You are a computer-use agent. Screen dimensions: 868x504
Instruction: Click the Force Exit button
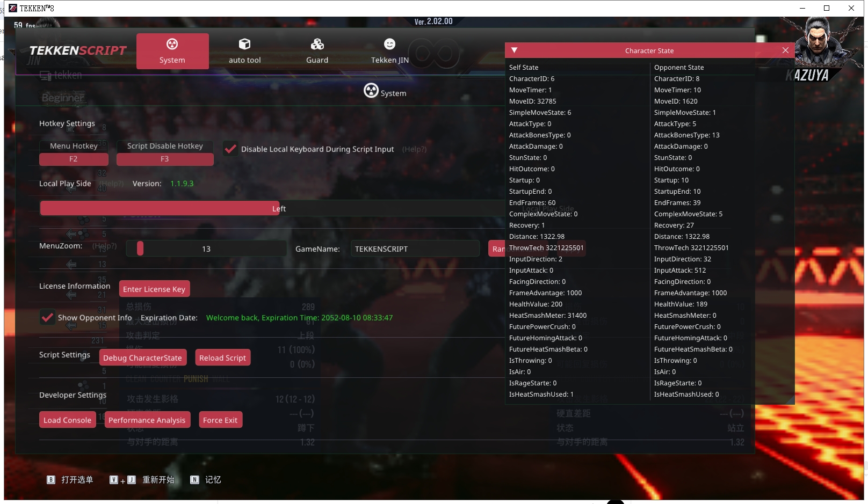(x=220, y=420)
